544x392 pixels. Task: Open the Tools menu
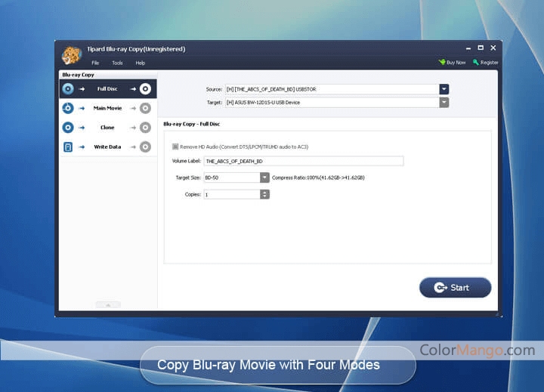[117, 63]
